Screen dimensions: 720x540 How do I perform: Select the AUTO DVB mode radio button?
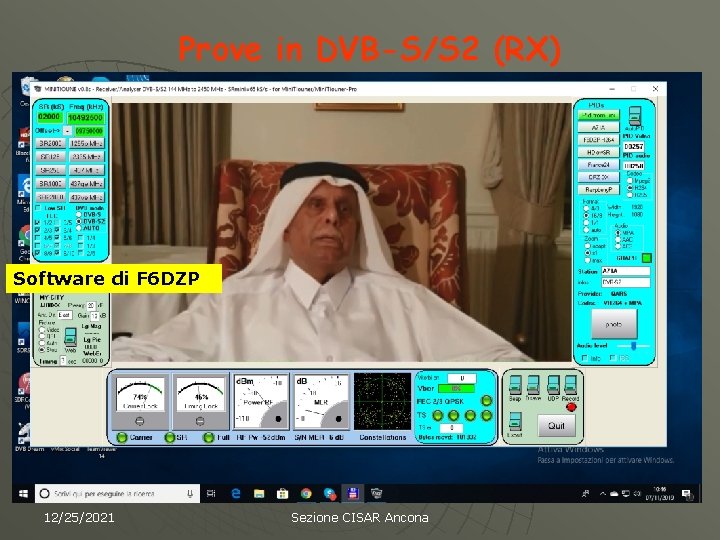coord(79,228)
